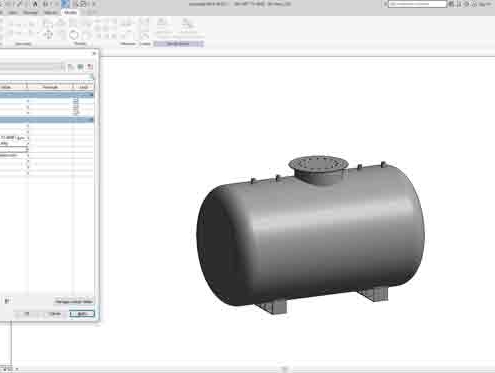The height and width of the screenshot is (373, 495).
Task: Click the New Type icon in Family Types
Action: [x=71, y=67]
